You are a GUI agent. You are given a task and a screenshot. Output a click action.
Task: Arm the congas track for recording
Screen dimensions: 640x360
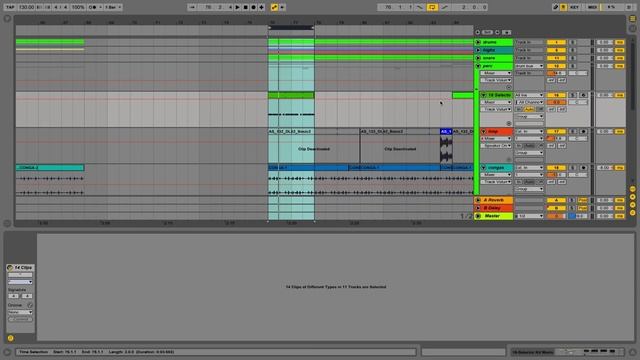(583, 168)
